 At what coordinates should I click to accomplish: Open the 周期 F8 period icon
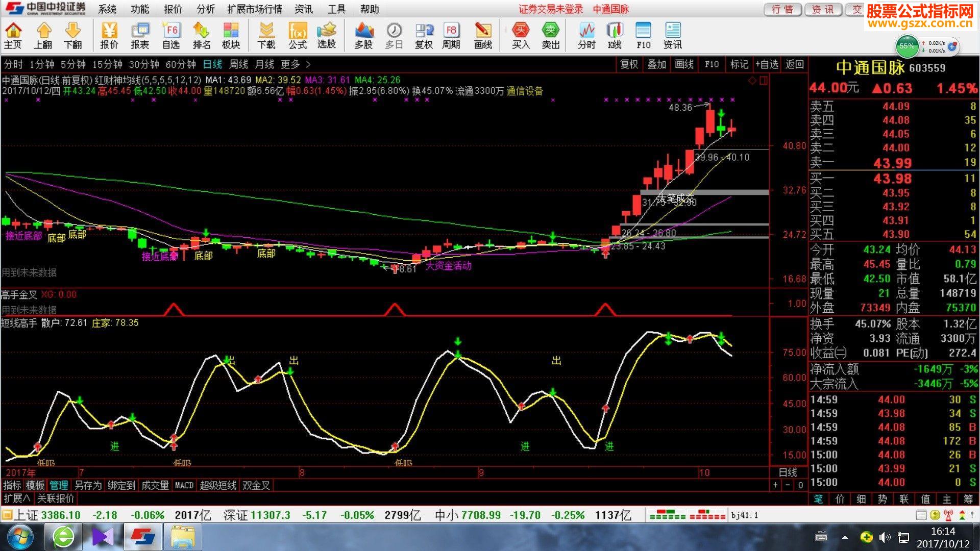point(451,36)
